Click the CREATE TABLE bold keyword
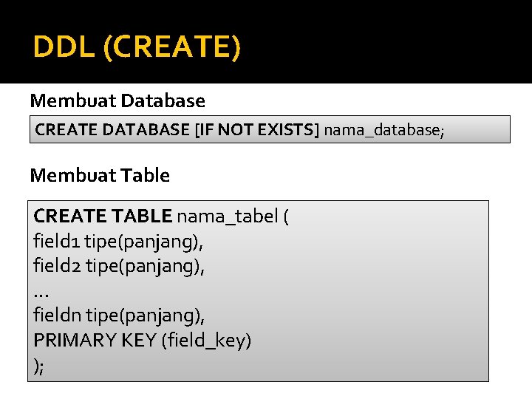This screenshot has width=532, height=399. point(103,216)
